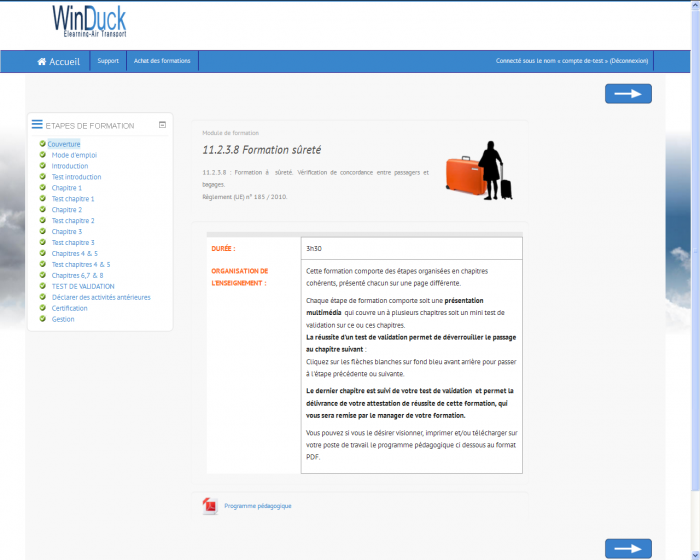Open the Test introduction step
This screenshot has height=560, width=700.
pyautogui.click(x=76, y=177)
